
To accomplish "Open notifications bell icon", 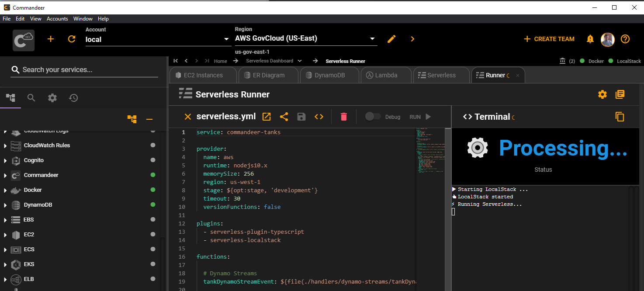I will (x=590, y=39).
